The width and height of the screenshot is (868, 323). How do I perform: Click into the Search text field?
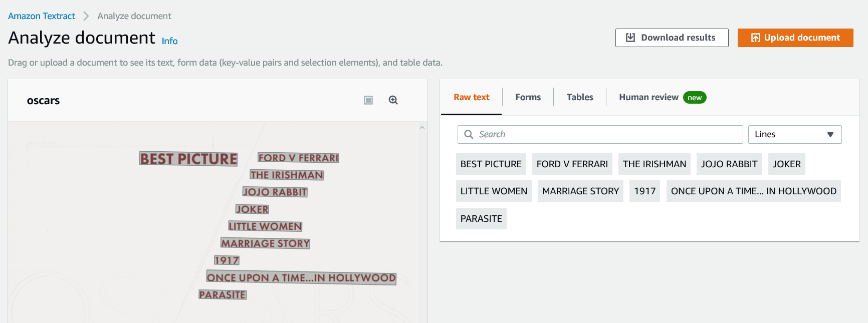pyautogui.click(x=606, y=134)
